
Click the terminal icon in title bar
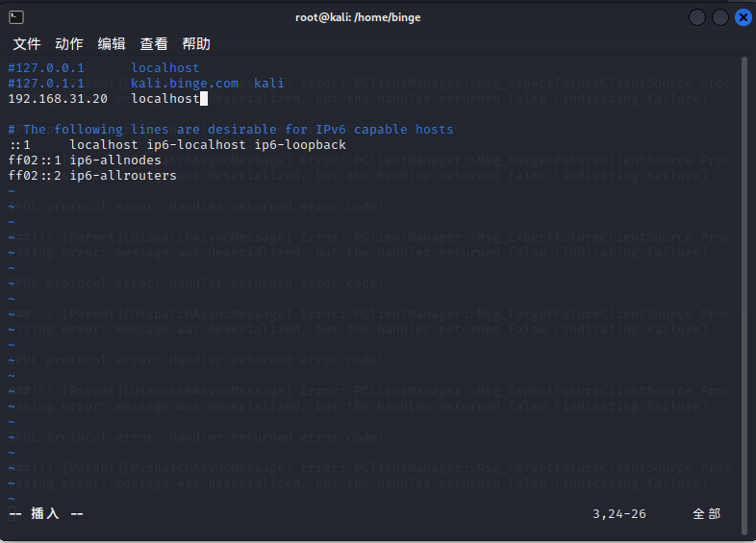point(16,17)
